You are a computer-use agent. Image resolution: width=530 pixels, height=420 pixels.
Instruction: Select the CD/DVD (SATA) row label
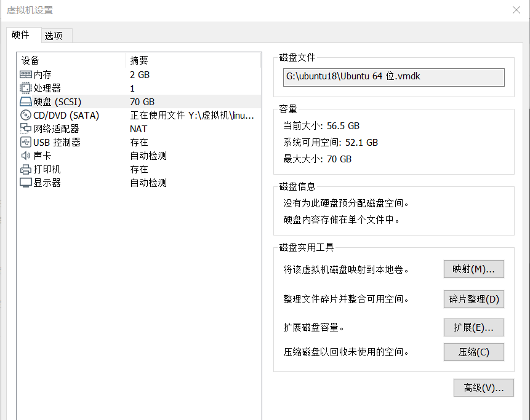(x=66, y=116)
